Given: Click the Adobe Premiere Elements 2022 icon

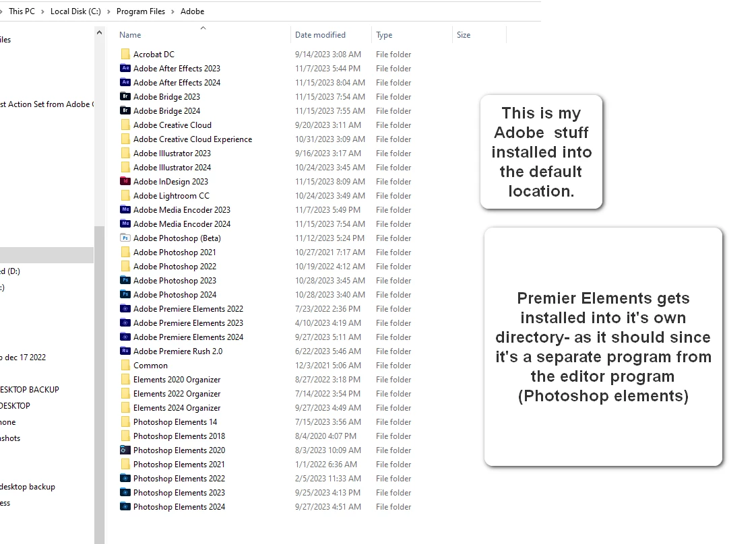Looking at the screenshot, I should [125, 309].
